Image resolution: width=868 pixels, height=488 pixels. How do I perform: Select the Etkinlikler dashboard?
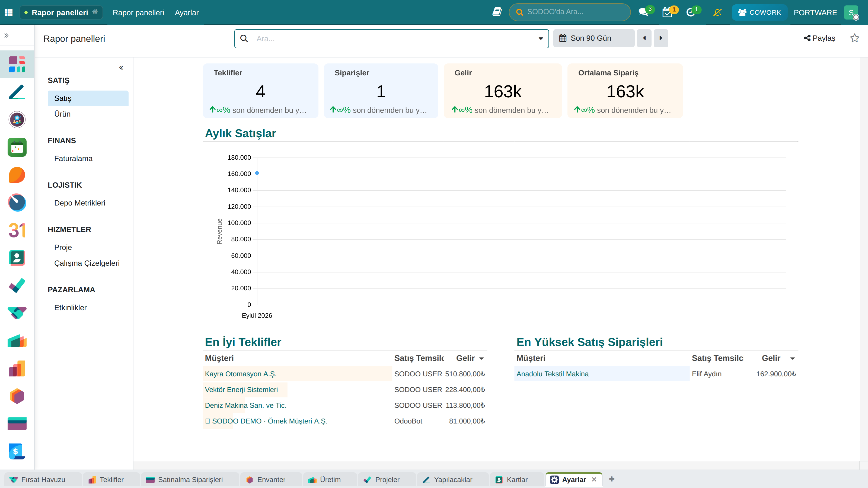click(88, 307)
